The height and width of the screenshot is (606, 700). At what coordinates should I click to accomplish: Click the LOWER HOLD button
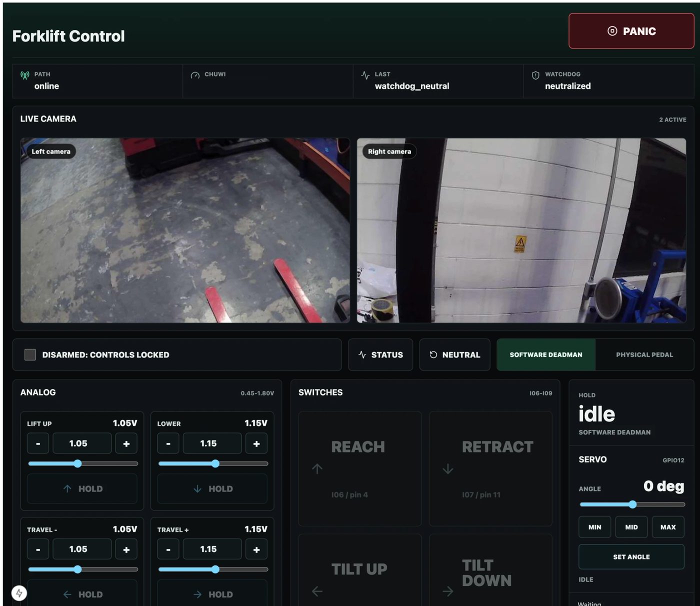(212, 488)
